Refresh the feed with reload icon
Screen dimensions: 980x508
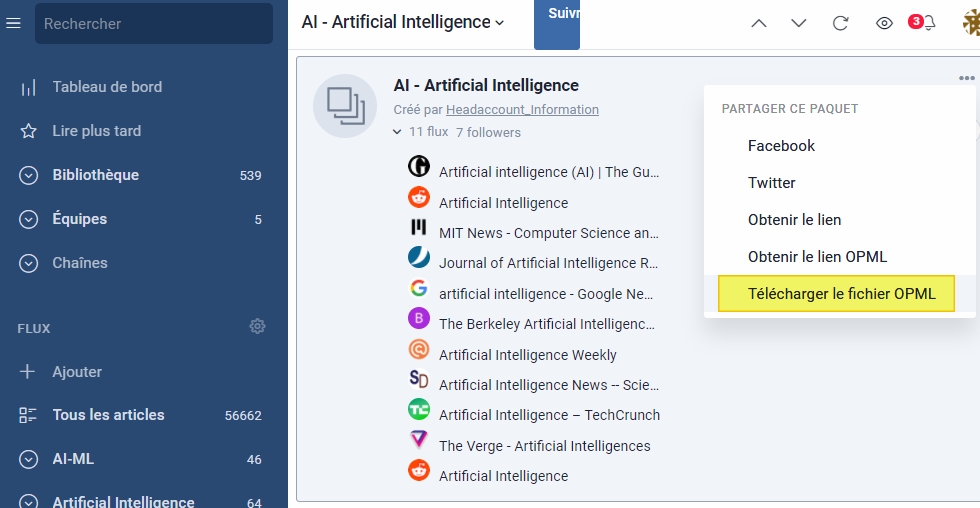[x=841, y=23]
